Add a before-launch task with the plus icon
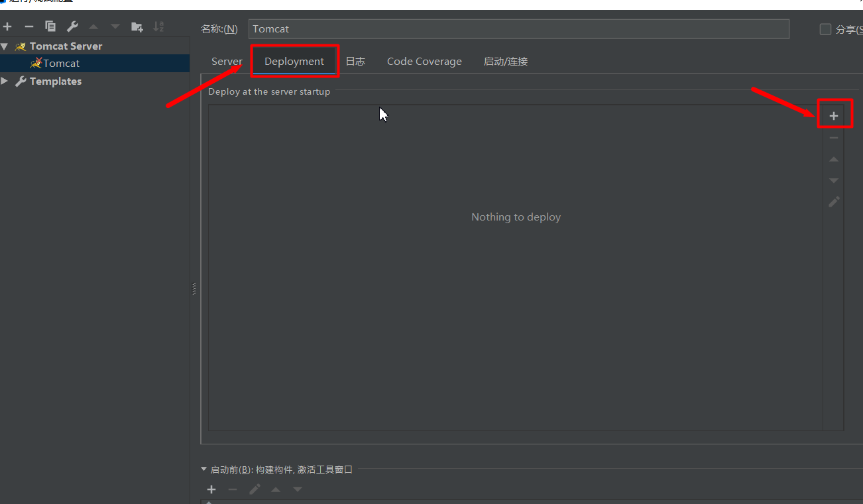 tap(211, 489)
